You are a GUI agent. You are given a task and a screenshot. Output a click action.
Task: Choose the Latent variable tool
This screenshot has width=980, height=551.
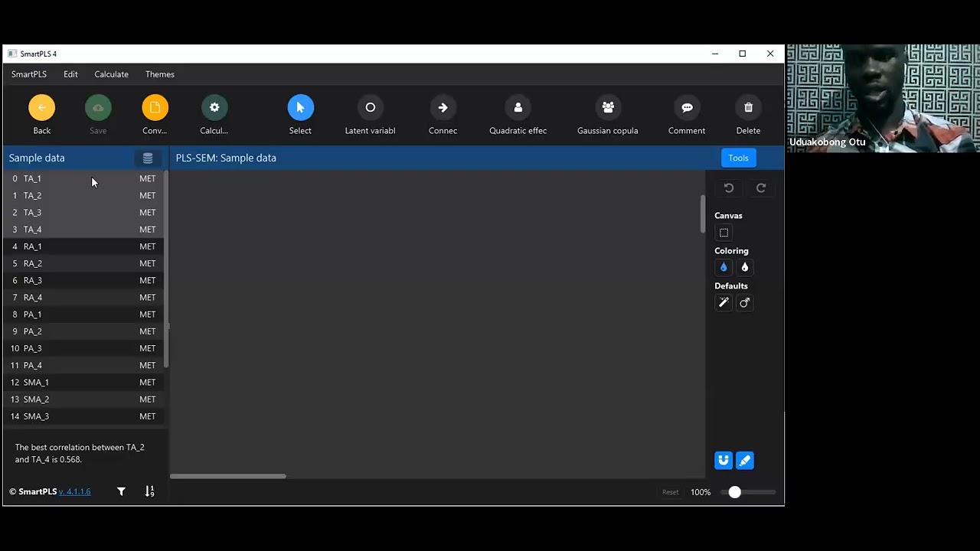point(371,108)
